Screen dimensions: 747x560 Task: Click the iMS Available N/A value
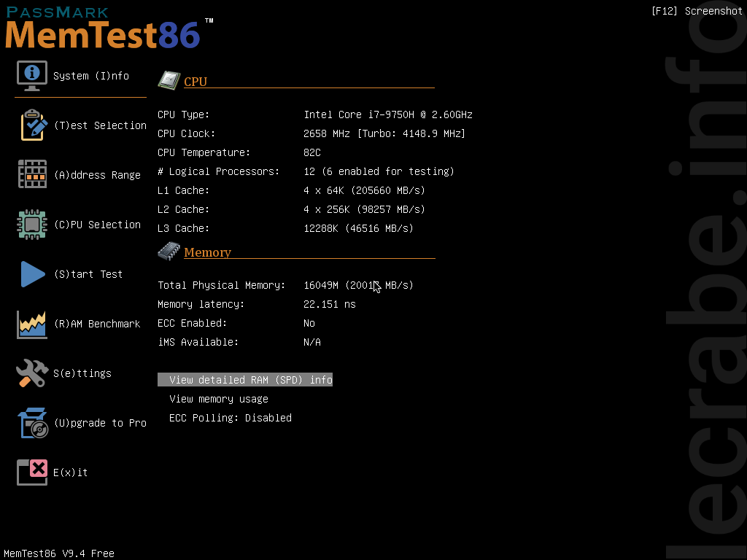coord(312,343)
